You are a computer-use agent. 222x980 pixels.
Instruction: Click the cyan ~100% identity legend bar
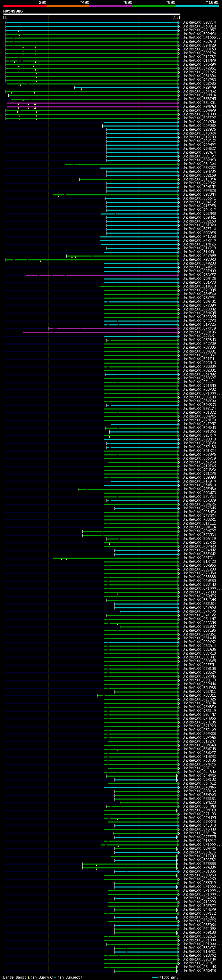pyautogui.click(x=197, y=6)
